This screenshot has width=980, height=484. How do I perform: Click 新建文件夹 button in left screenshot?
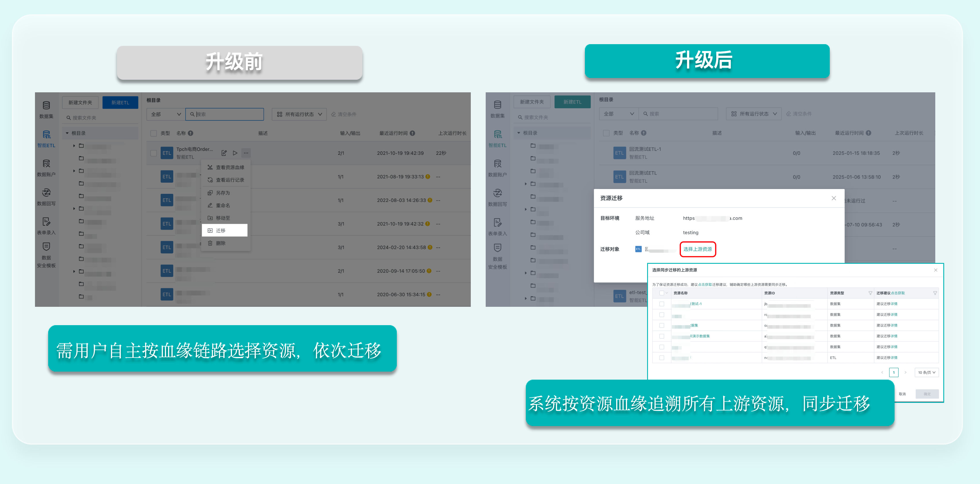coord(80,102)
